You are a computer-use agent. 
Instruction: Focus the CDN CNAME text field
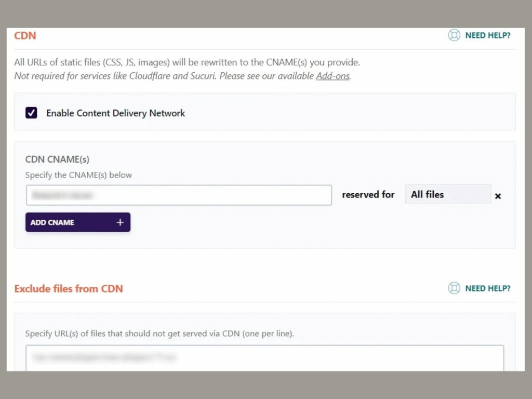click(179, 195)
